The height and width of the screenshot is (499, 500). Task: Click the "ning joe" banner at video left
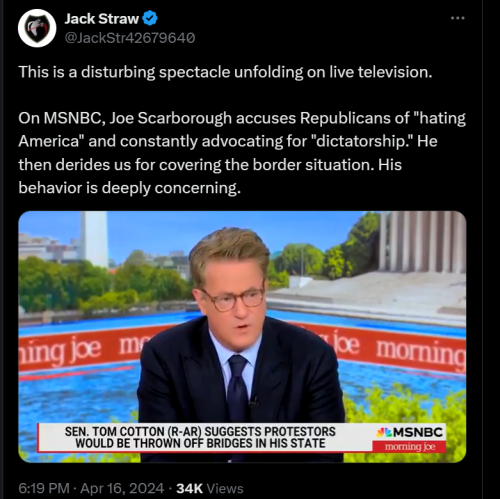[x=60, y=352]
